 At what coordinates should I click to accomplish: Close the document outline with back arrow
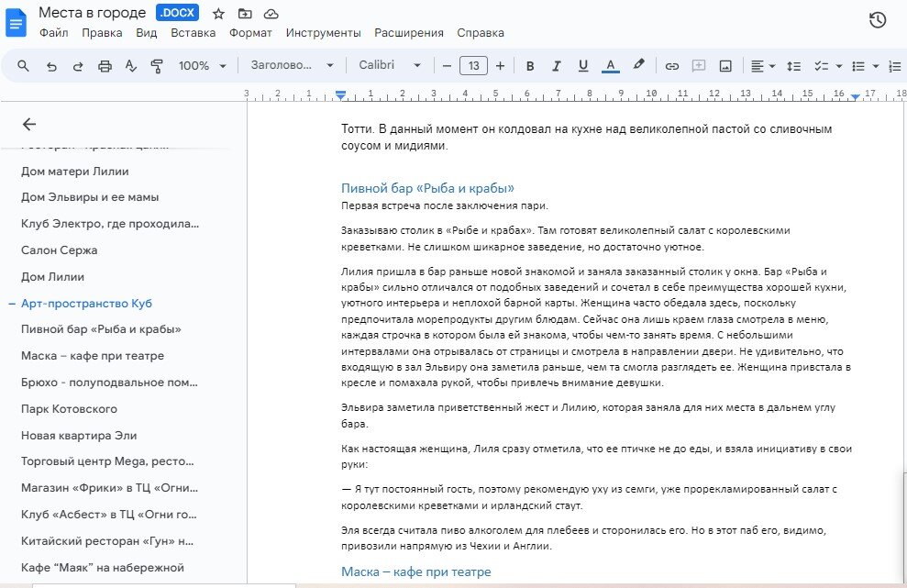click(x=29, y=124)
